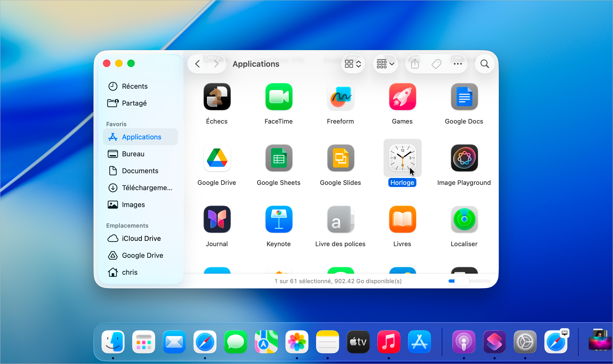This screenshot has width=613, height=364.
Task: Select the Livre des polices icon
Action: (x=341, y=219)
